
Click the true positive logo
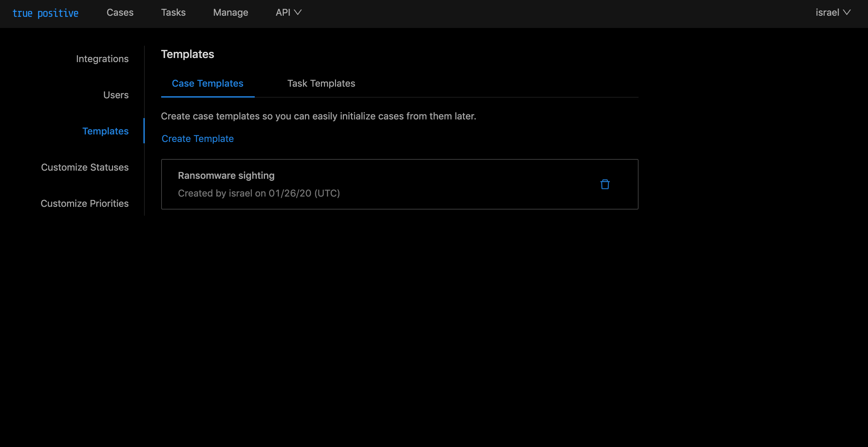click(45, 13)
